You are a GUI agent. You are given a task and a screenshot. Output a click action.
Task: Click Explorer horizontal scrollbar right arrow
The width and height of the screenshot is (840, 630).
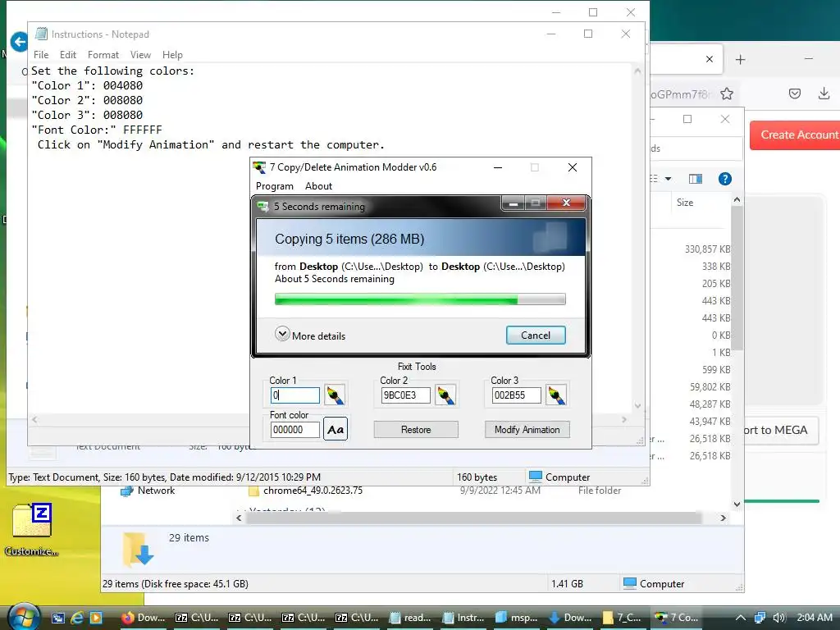[724, 518]
